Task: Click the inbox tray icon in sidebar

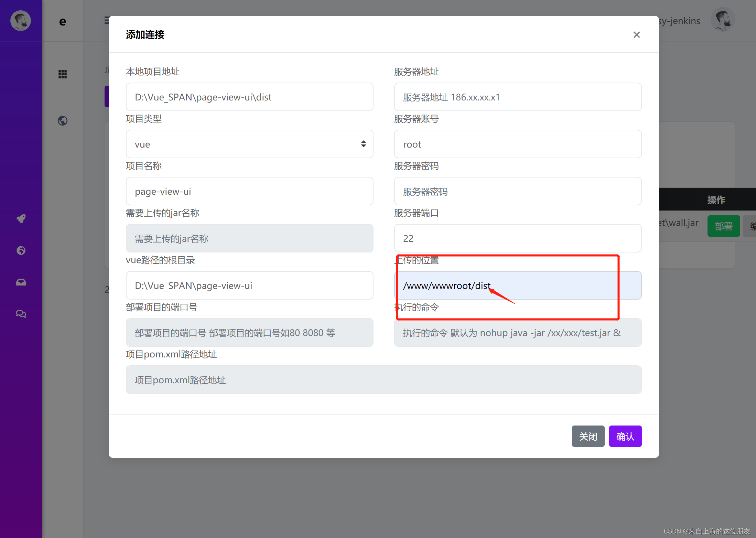Action: click(x=21, y=282)
